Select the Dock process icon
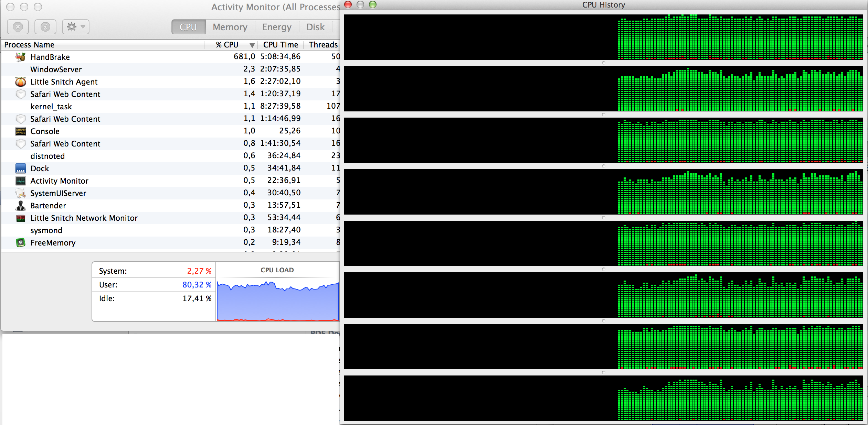The width and height of the screenshot is (868, 425). click(x=21, y=168)
